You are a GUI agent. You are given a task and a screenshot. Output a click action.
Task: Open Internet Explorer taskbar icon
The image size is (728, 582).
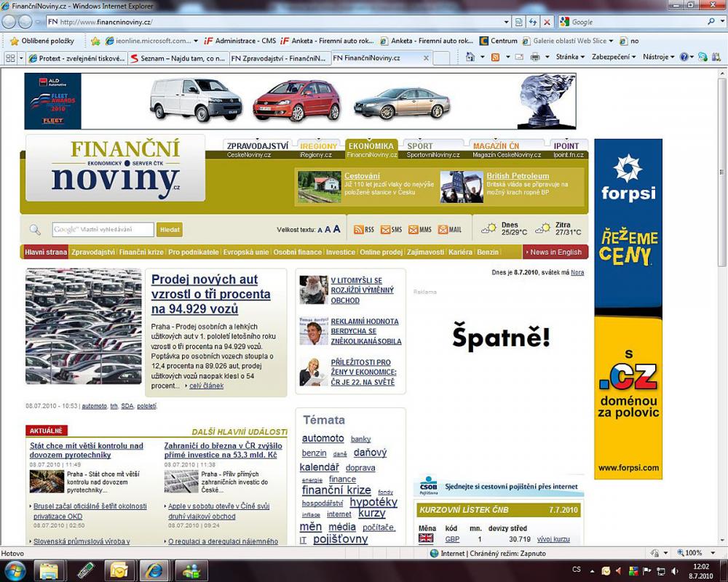click(154, 571)
